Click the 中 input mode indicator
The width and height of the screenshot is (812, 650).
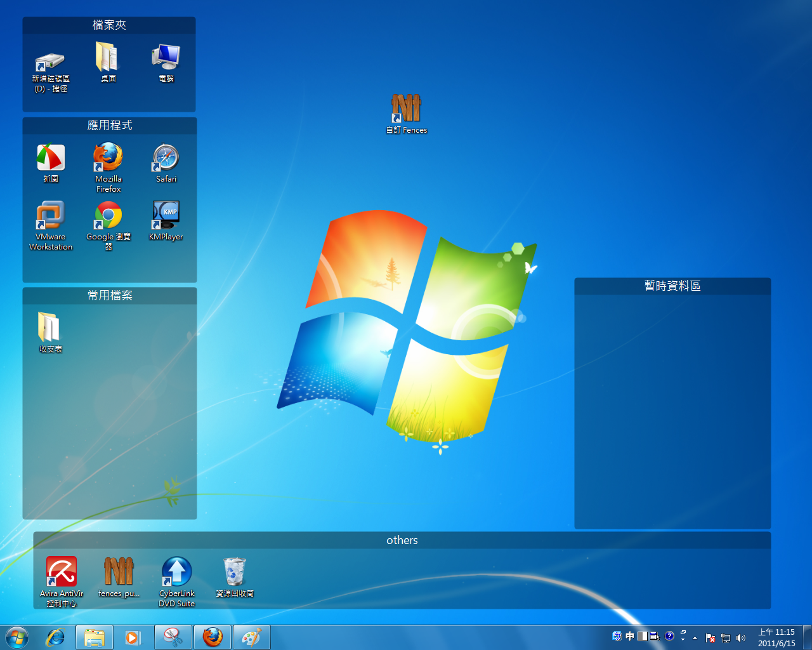click(x=630, y=636)
